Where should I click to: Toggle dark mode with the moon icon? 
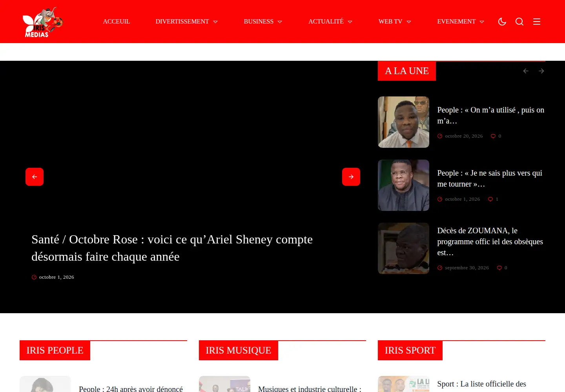click(502, 22)
